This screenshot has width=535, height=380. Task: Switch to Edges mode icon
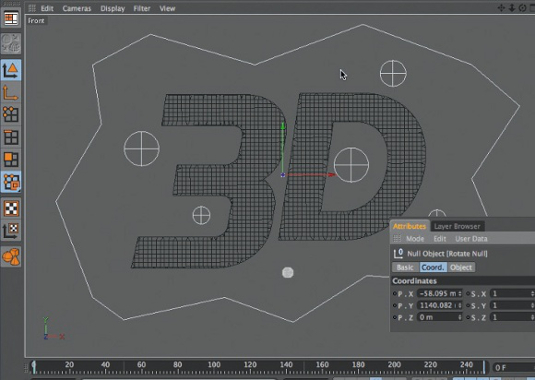click(x=11, y=137)
